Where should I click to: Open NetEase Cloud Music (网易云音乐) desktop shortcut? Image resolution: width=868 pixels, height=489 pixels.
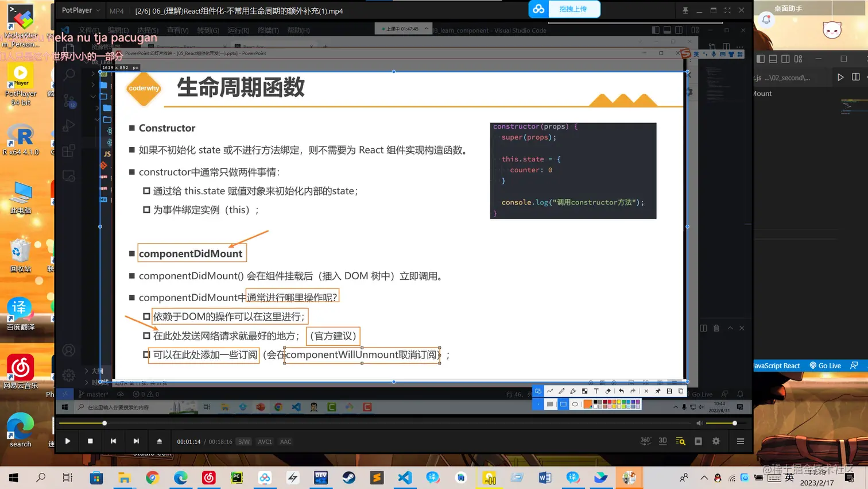[21, 371]
